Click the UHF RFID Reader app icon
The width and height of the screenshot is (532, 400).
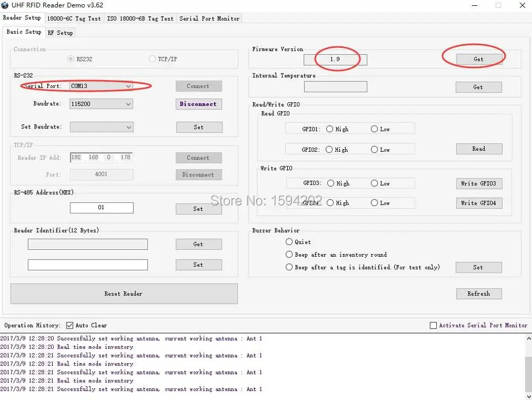[x=5, y=5]
